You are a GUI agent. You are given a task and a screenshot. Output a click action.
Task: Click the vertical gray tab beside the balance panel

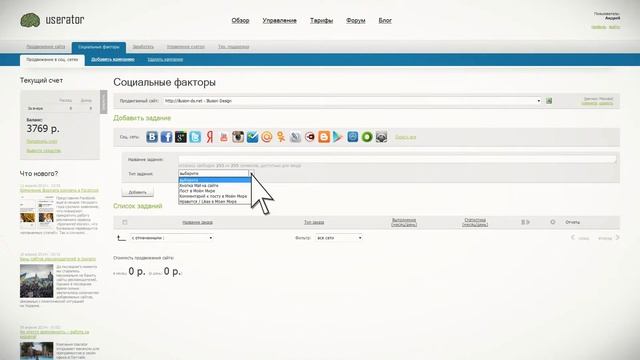pos(104,102)
